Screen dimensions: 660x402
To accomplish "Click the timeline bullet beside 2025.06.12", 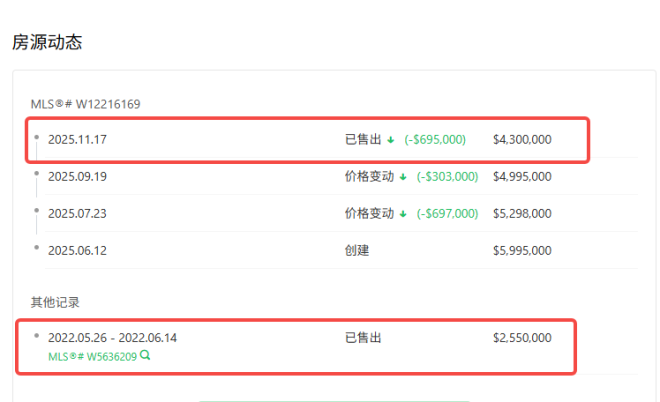I will click(37, 247).
